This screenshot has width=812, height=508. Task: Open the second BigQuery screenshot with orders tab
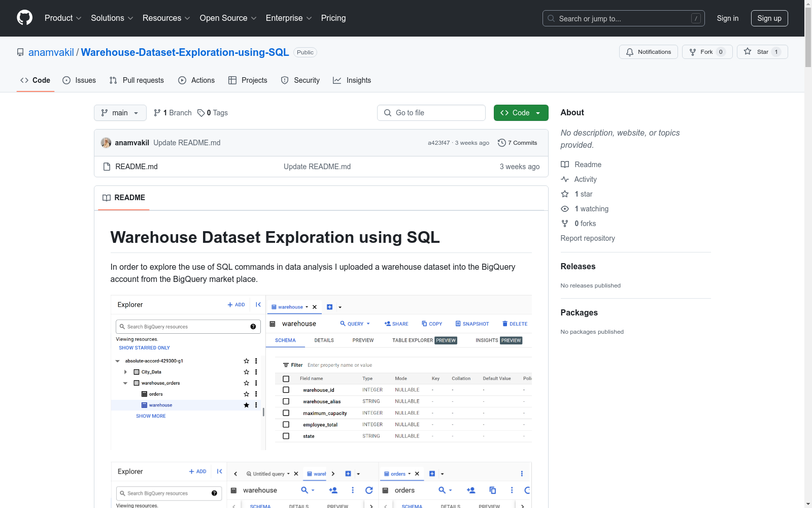point(321,485)
